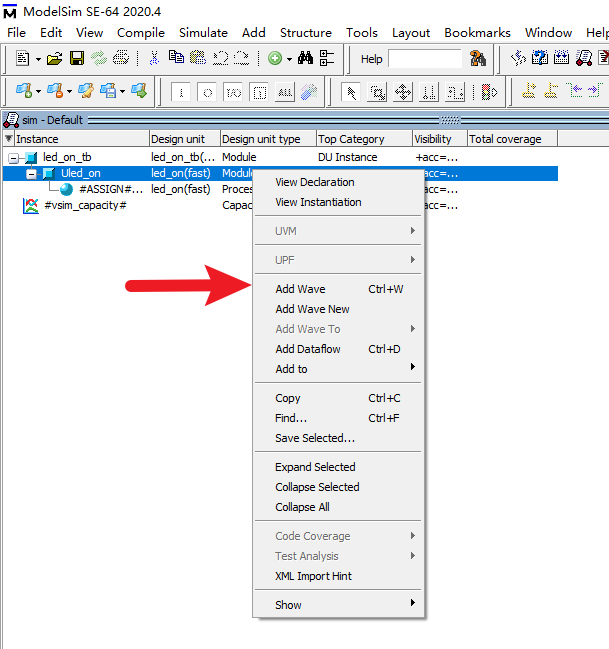
Task: Expand the Add to submenu arrow
Action: click(x=412, y=367)
